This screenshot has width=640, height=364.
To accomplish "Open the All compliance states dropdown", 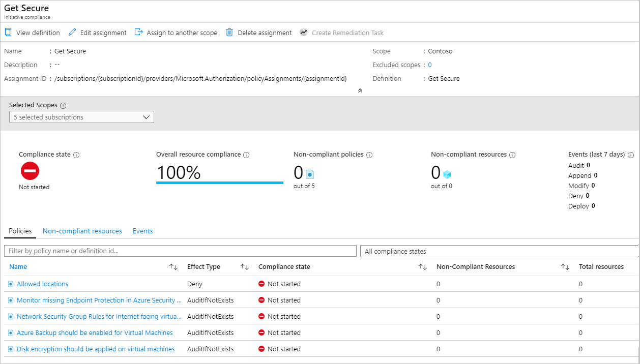I will 500,251.
